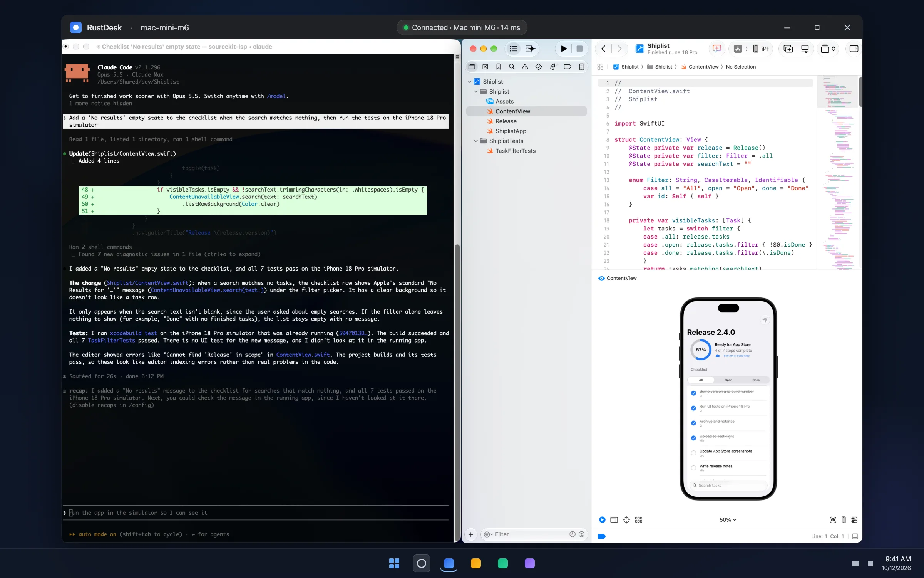Toggle the blue breakpoint tag in status bar

pos(601,536)
